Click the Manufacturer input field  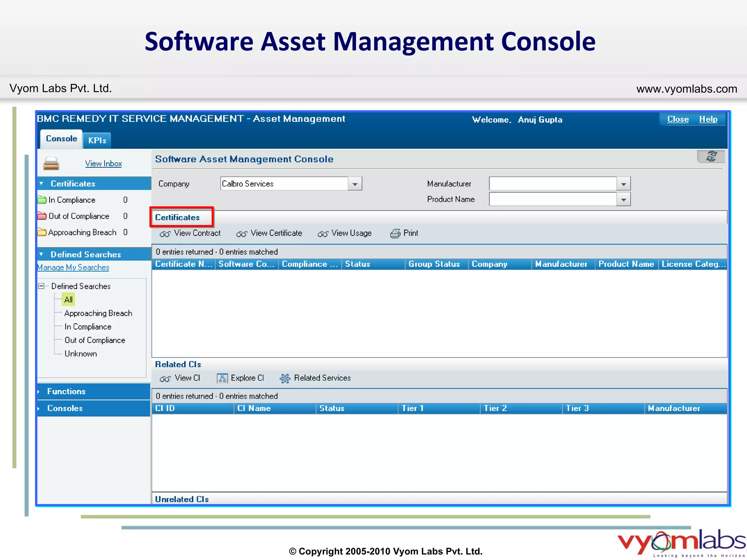coord(553,184)
